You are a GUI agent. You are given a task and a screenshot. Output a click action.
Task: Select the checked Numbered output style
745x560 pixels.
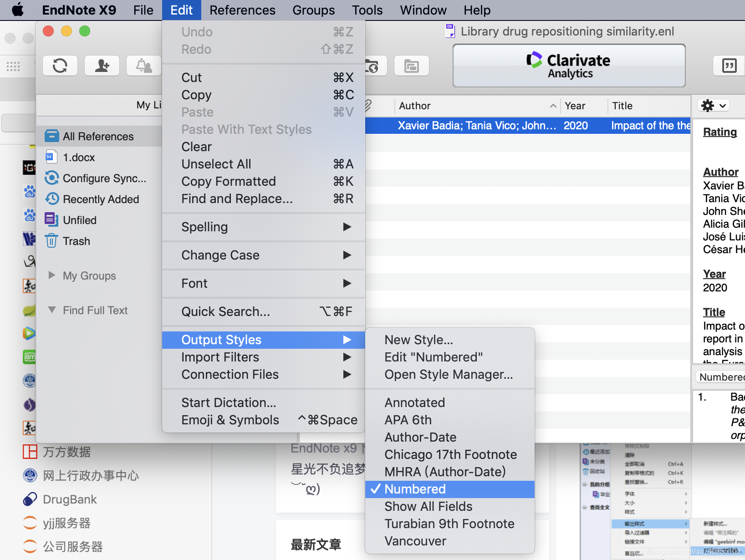click(450, 489)
